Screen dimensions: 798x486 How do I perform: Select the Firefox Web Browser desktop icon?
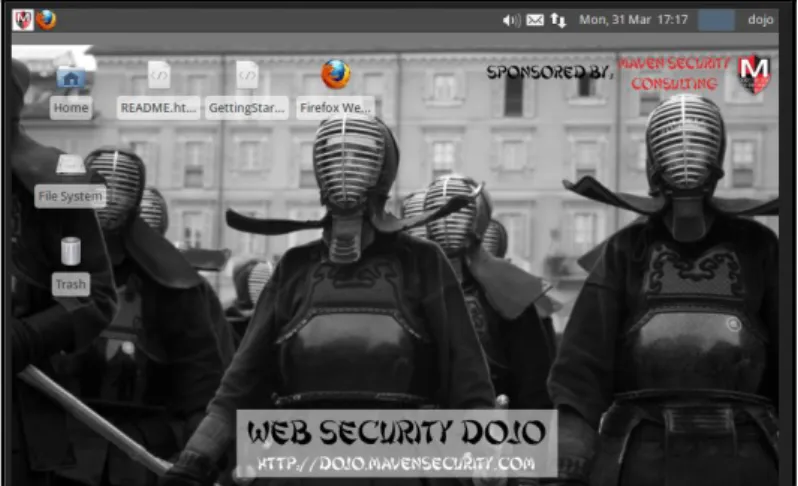pyautogui.click(x=336, y=74)
